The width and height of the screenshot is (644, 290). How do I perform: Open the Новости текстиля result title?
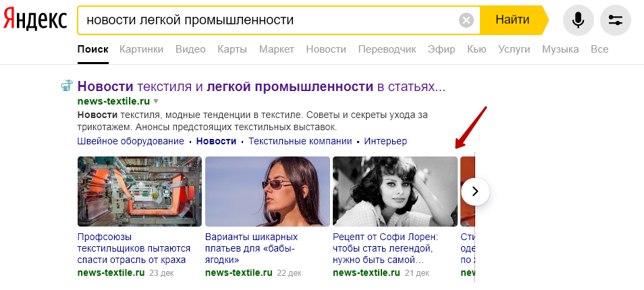tap(262, 86)
